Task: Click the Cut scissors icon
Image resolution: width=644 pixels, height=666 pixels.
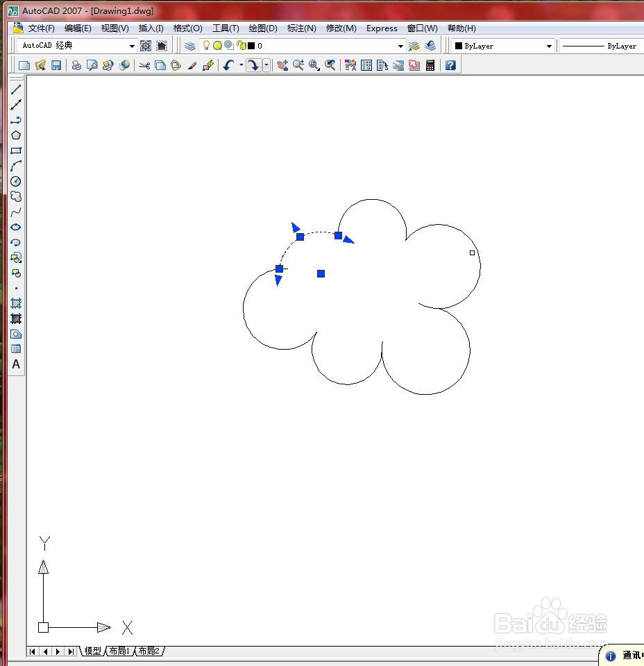Action: pyautogui.click(x=144, y=65)
